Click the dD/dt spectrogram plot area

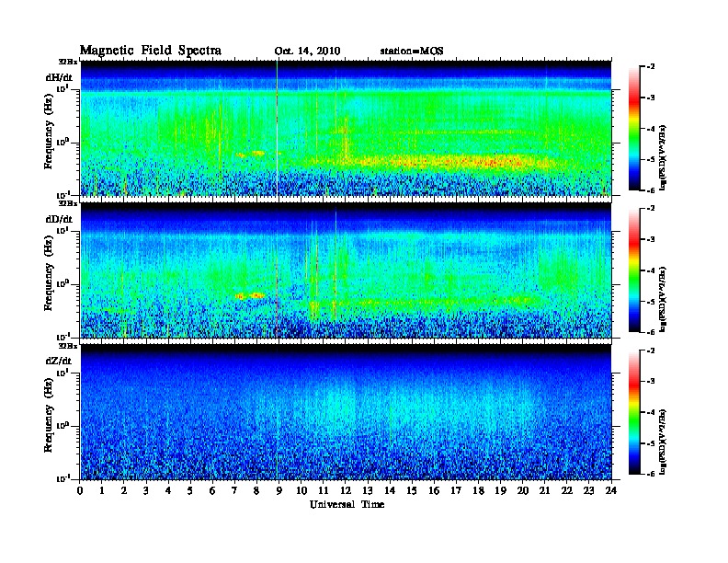pyautogui.click(x=346, y=270)
